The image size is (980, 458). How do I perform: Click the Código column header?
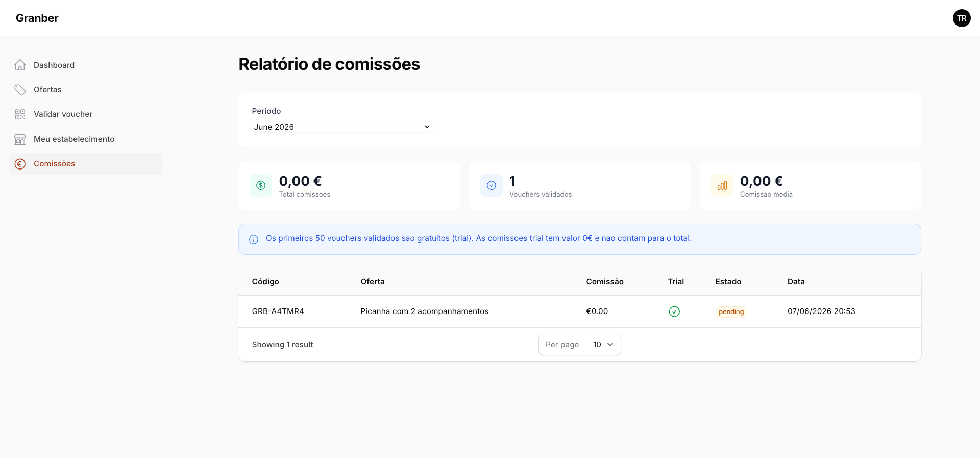pyautogui.click(x=265, y=282)
